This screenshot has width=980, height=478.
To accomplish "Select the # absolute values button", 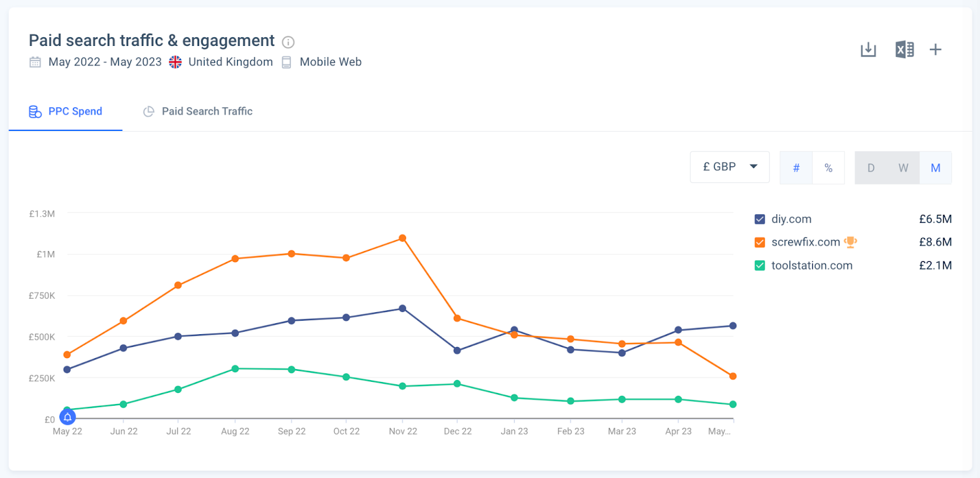I will click(796, 168).
